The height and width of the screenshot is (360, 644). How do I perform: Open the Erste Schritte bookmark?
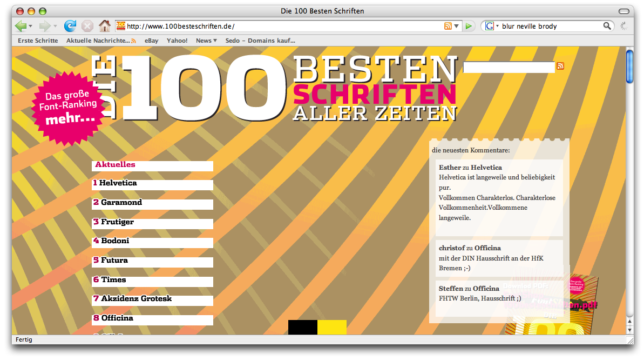tap(38, 41)
